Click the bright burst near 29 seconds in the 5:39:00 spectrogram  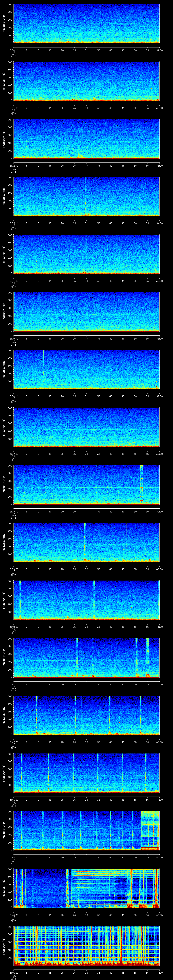click(x=85, y=542)
